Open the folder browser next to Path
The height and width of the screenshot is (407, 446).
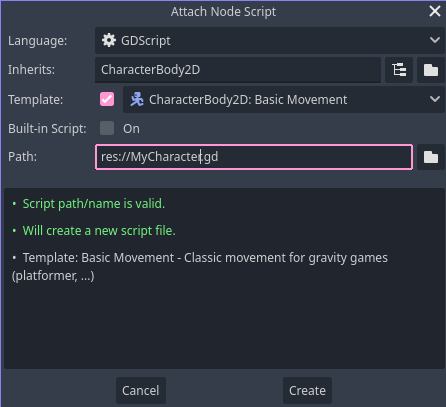point(431,157)
